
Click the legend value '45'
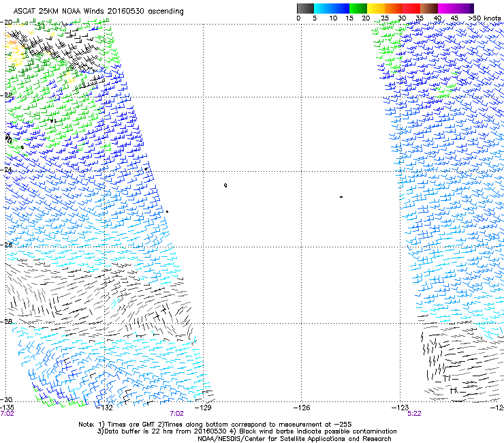tap(454, 18)
